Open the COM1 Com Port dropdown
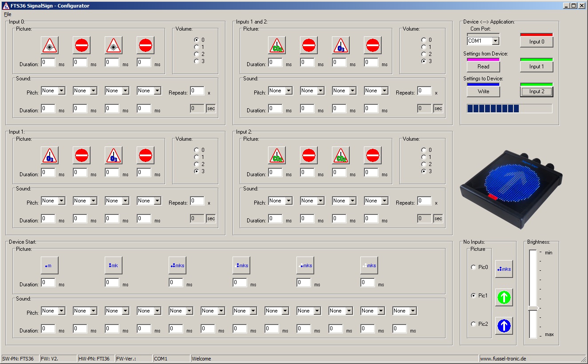 click(x=495, y=41)
